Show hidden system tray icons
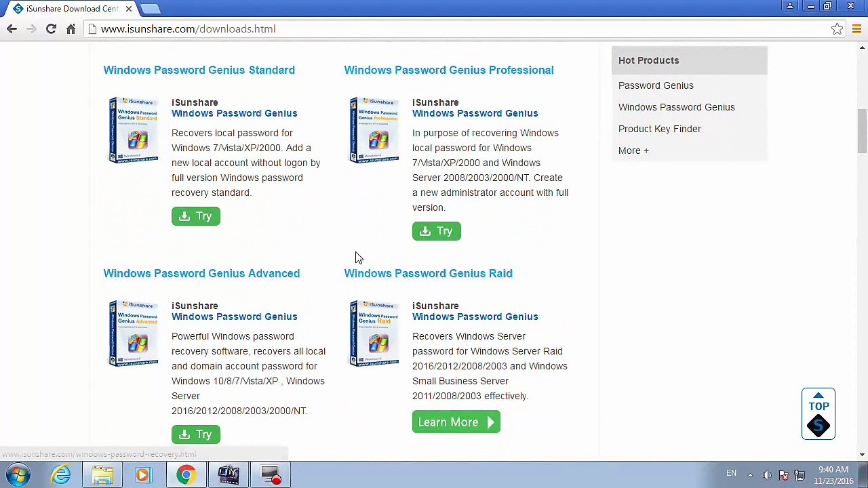Viewport: 868px width, 488px height. click(x=750, y=474)
